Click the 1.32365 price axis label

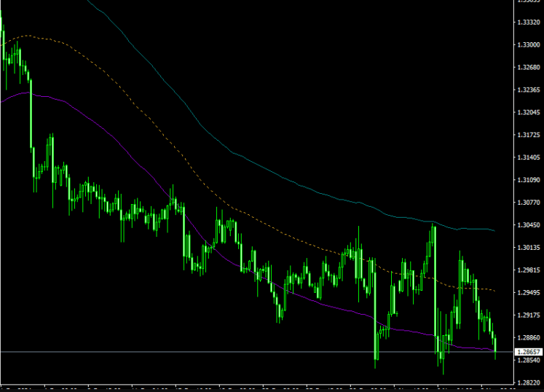529,90
